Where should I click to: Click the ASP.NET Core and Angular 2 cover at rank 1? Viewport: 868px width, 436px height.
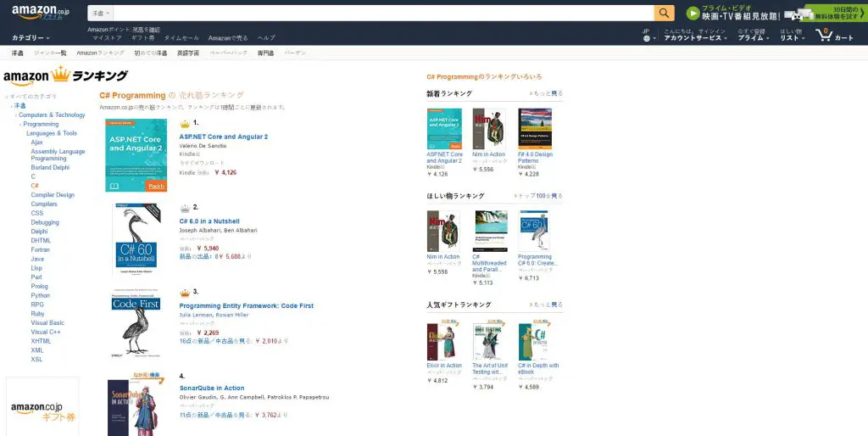tap(136, 155)
